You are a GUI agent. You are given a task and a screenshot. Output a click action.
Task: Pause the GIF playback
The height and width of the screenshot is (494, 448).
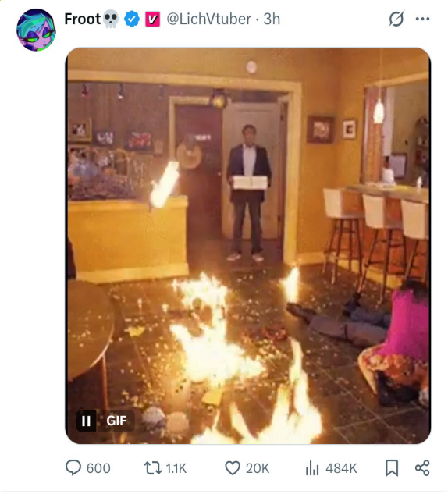pyautogui.click(x=87, y=421)
